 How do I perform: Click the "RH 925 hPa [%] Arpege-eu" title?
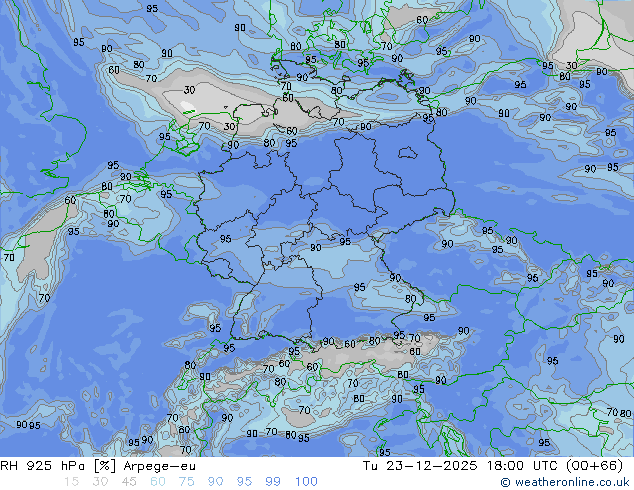pos(98,466)
